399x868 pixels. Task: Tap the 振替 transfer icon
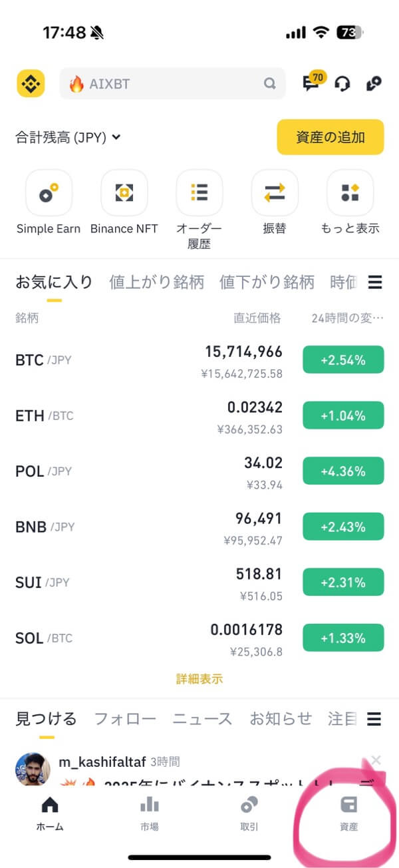click(275, 193)
